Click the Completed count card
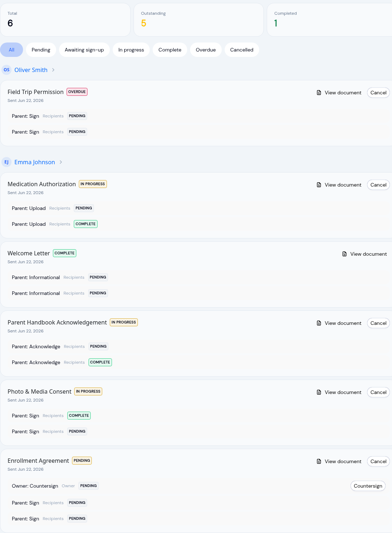Viewport: 392px width, 533px height. coord(329,20)
